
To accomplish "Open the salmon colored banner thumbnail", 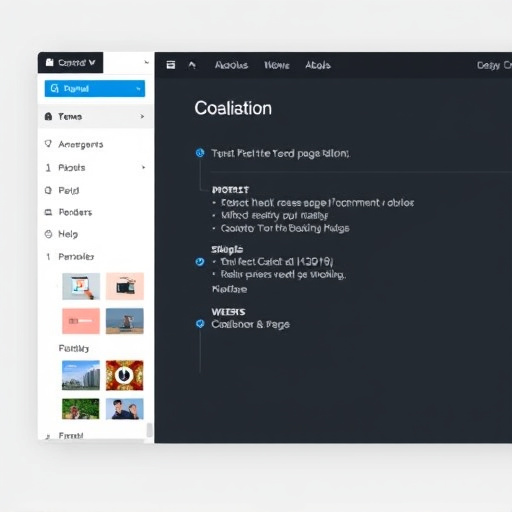I will pos(81,321).
